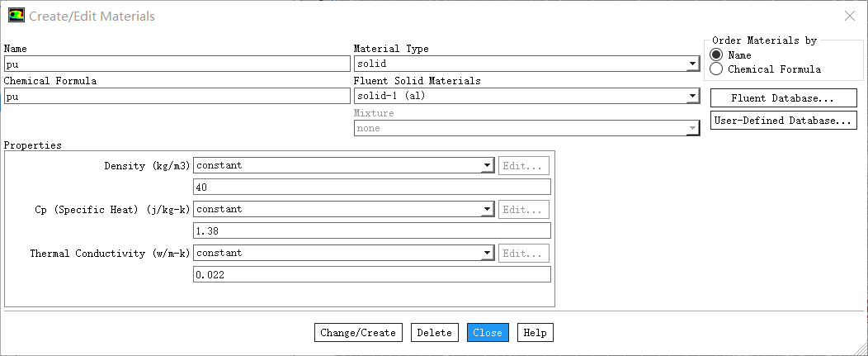The height and width of the screenshot is (356, 868).
Task: Focus the Chemical Formula text field
Action: 177,97
